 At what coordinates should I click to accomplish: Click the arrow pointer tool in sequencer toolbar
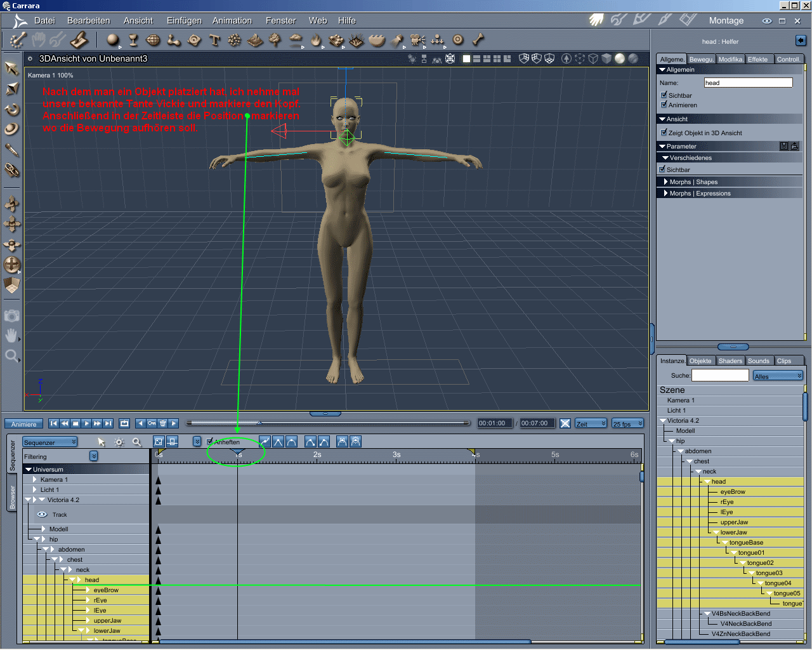[x=101, y=442]
